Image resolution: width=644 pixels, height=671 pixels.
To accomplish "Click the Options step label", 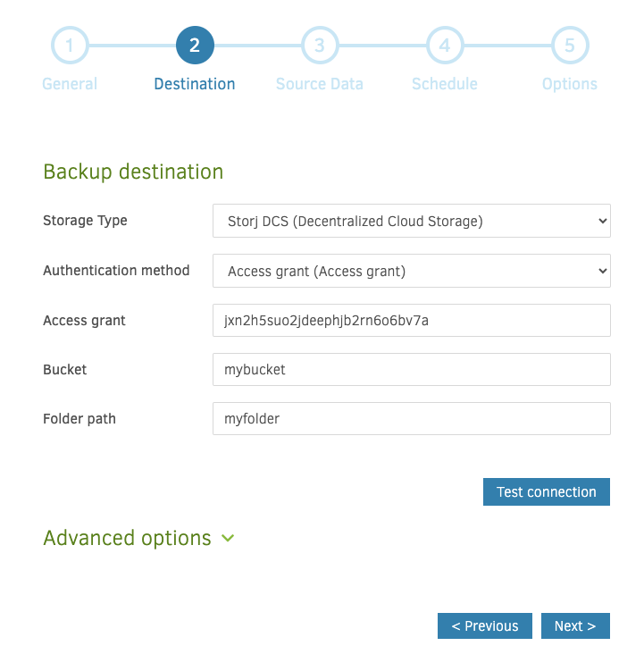I will point(570,84).
